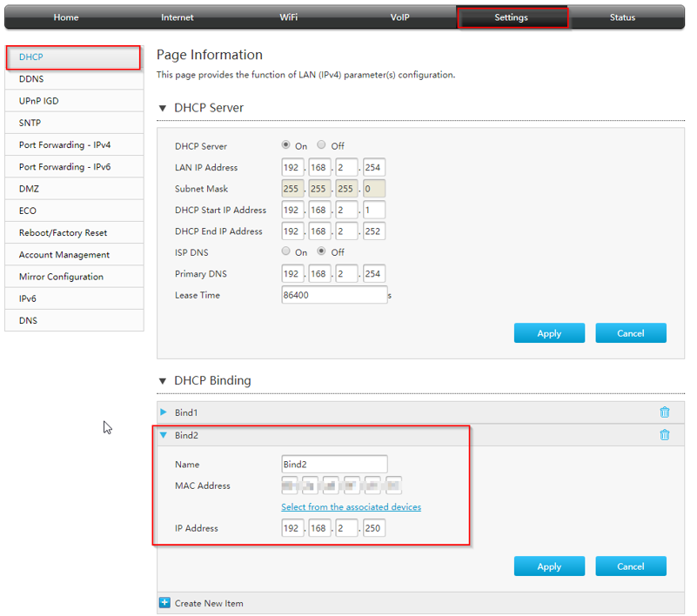
Task: Expand the Bind1 entry
Action: [x=164, y=412]
